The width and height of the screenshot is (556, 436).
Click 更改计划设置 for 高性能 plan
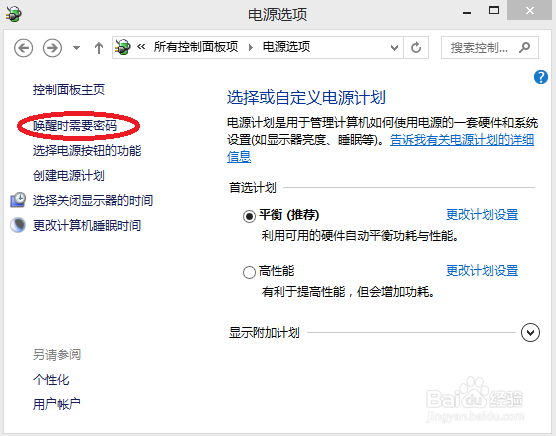482,270
